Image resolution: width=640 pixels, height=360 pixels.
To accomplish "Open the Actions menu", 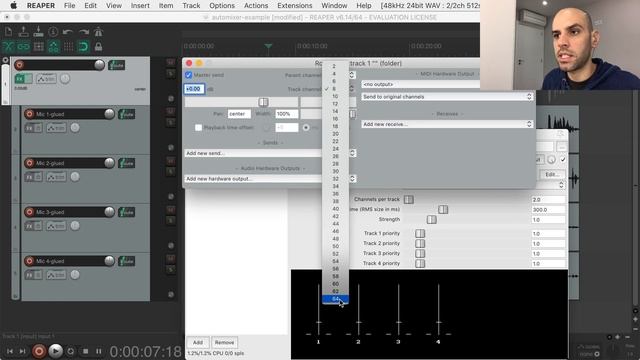I will point(256,6).
